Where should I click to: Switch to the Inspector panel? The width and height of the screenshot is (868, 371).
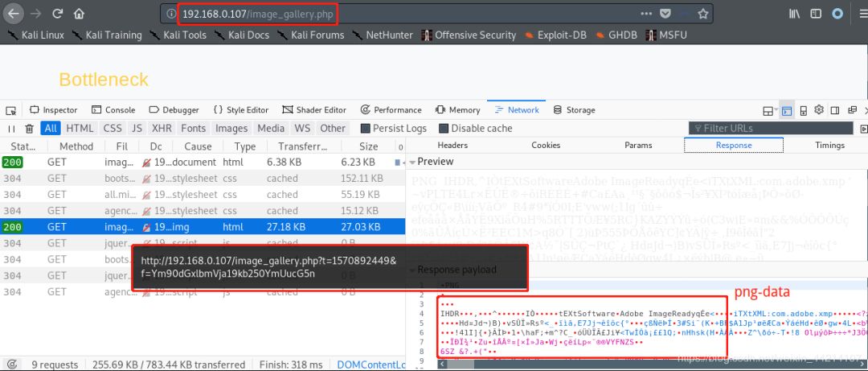pyautogui.click(x=53, y=109)
